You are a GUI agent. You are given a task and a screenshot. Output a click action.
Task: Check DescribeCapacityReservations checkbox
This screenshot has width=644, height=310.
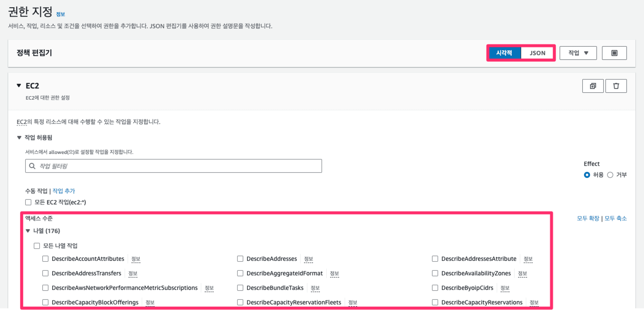[x=435, y=302]
